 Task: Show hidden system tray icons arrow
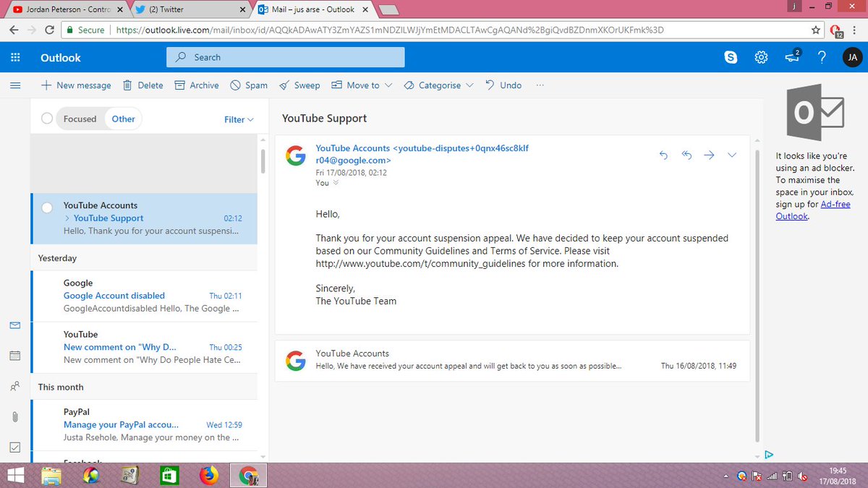click(726, 476)
